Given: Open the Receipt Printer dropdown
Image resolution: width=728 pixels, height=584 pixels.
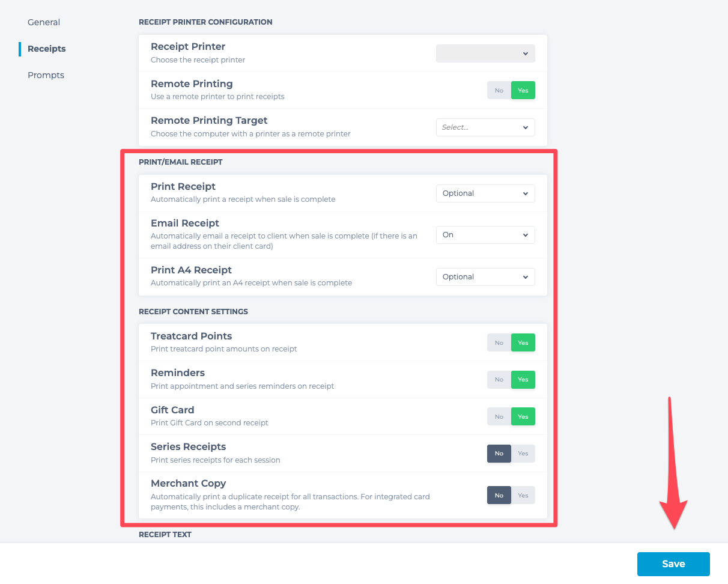Looking at the screenshot, I should (x=485, y=53).
